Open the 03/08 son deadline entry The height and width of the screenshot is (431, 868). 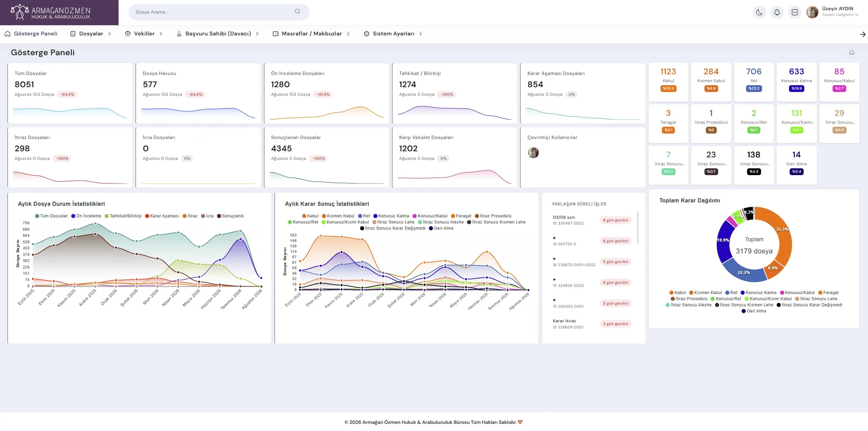[592, 220]
